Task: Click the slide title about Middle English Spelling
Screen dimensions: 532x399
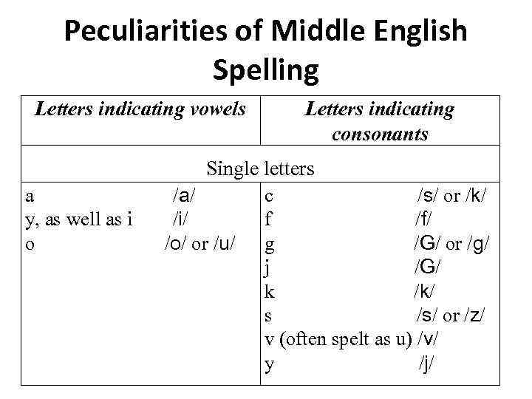Action: 266,50
